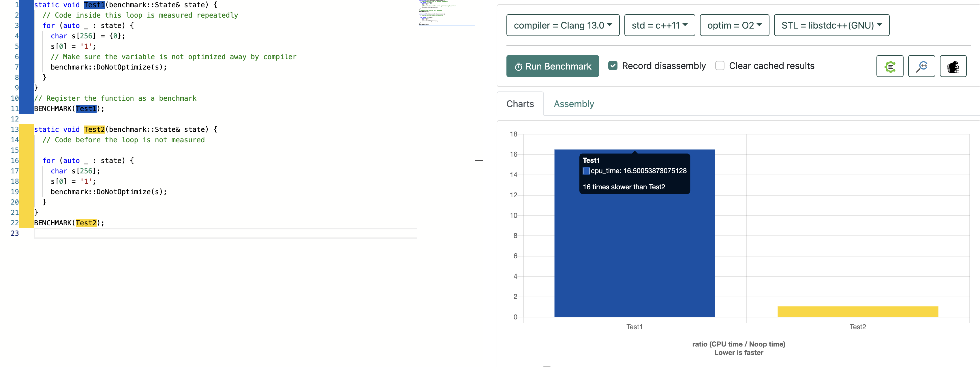This screenshot has width=980, height=367.
Task: Click the 'Lower is faster' caption
Action: 738,353
